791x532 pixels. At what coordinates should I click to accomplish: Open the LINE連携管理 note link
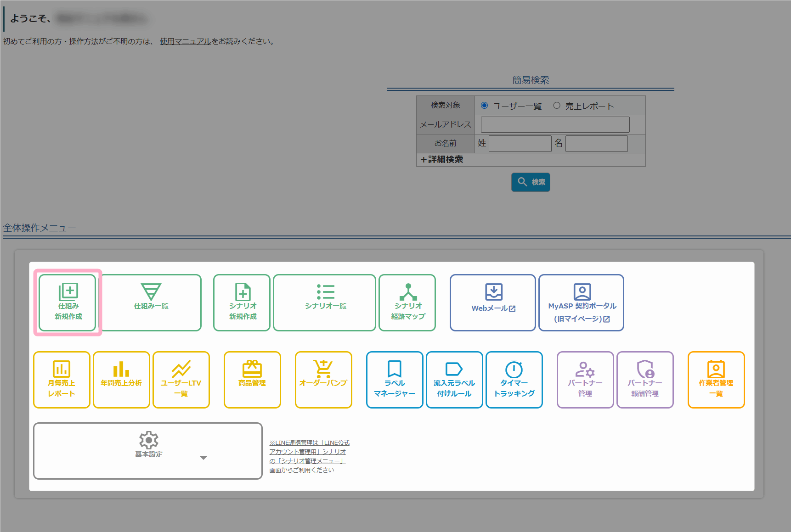coord(309,456)
